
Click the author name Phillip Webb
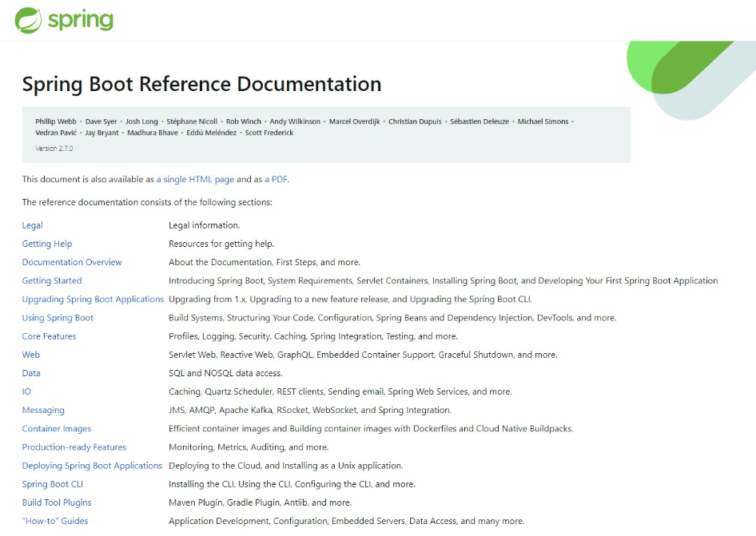point(56,121)
